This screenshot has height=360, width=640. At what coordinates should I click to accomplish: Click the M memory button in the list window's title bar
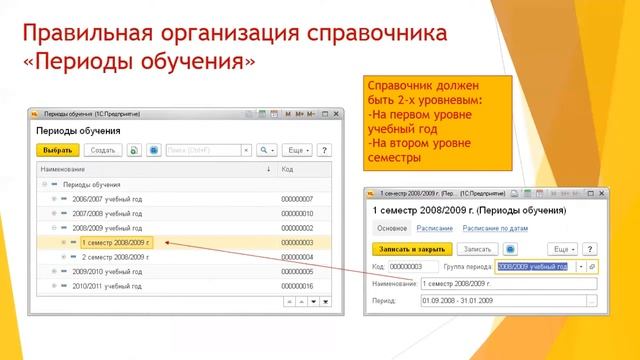[x=288, y=114]
